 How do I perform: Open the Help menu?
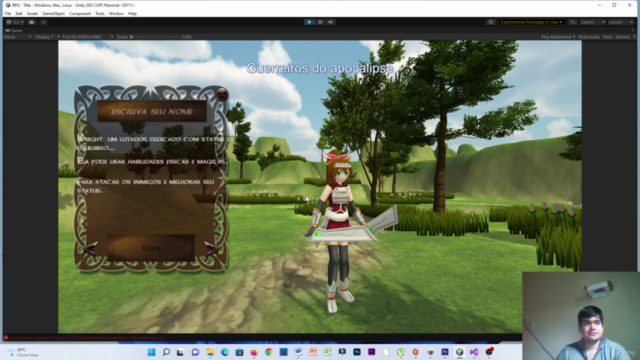(132, 13)
